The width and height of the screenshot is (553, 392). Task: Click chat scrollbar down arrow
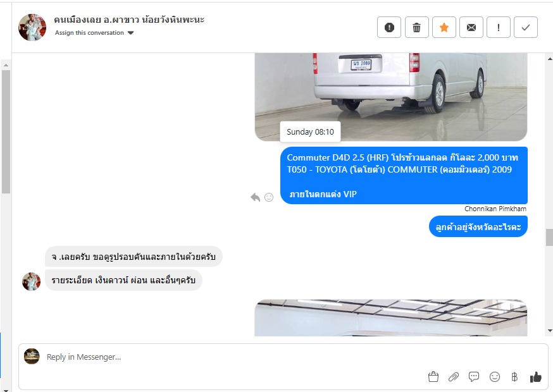(x=550, y=331)
